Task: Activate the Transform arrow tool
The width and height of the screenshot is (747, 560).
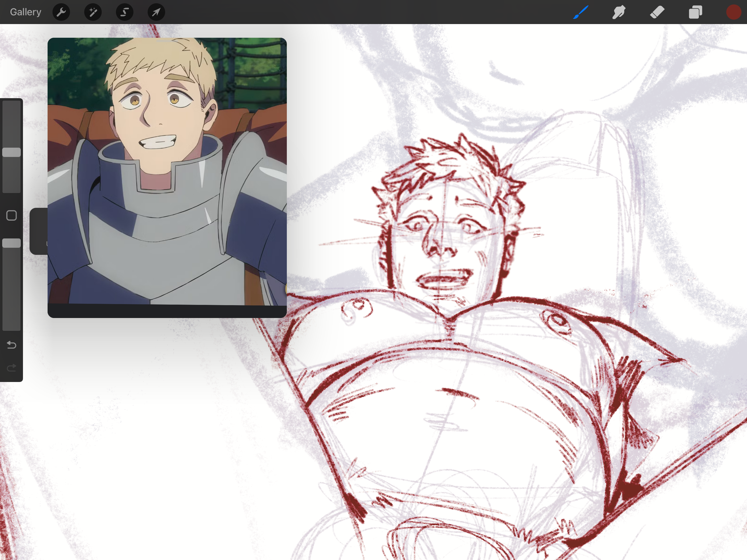Action: [156, 12]
